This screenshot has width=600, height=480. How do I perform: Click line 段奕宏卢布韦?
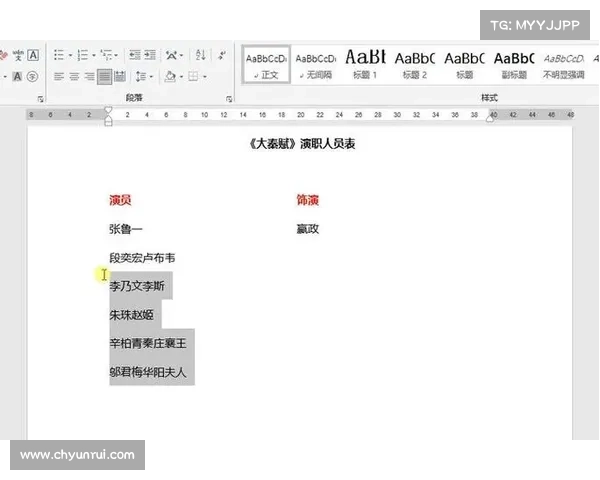[142, 258]
